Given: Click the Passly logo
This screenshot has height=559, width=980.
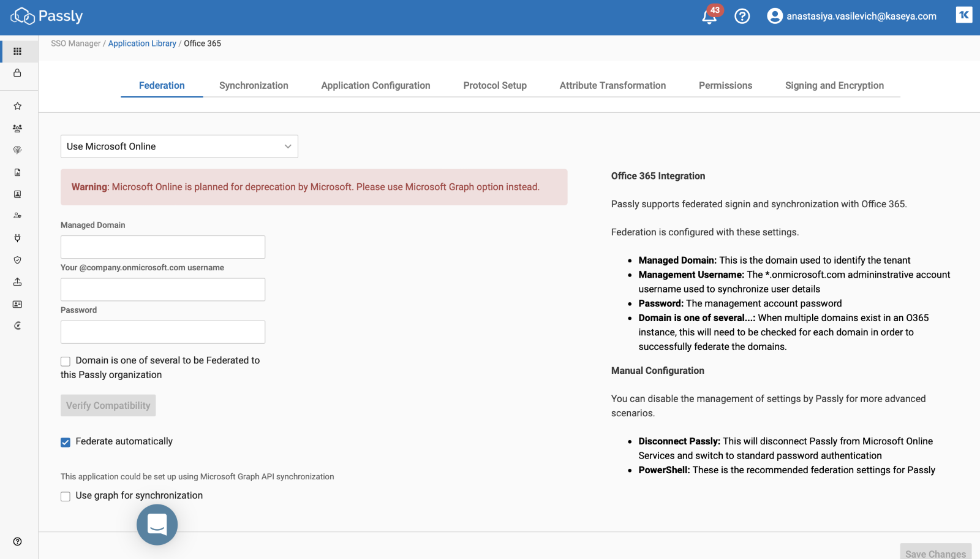Looking at the screenshot, I should [47, 16].
